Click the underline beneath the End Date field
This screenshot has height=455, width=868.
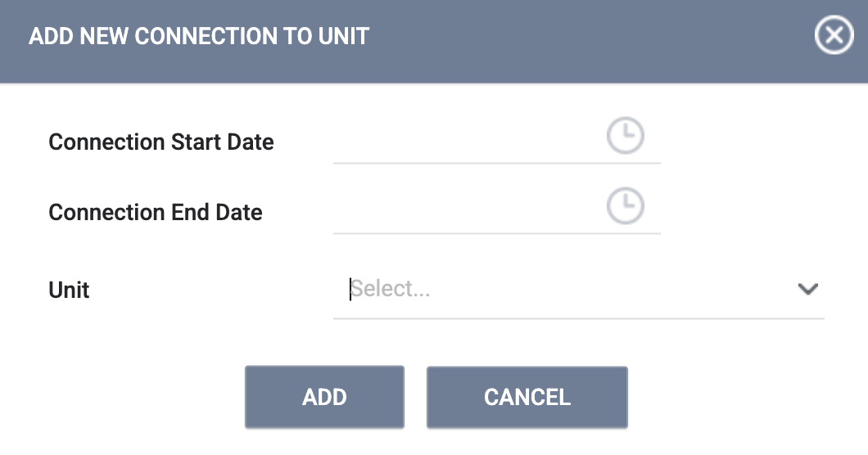pyautogui.click(x=496, y=233)
